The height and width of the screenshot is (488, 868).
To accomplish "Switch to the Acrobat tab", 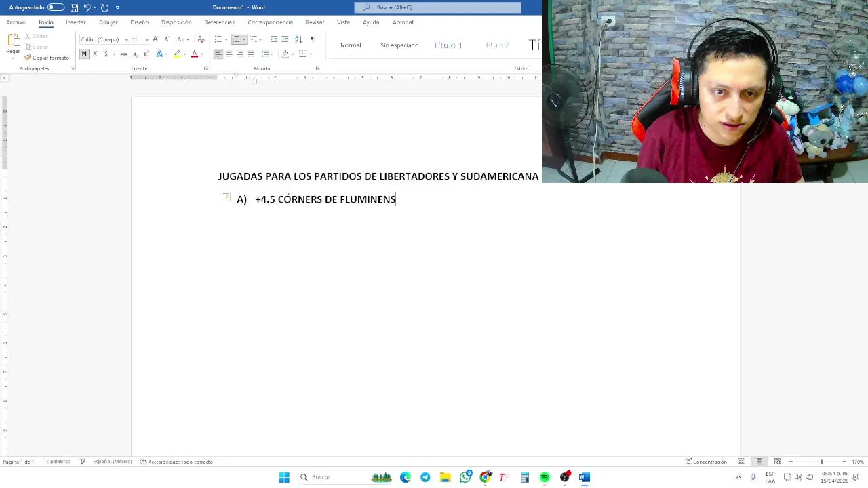I will tap(403, 22).
